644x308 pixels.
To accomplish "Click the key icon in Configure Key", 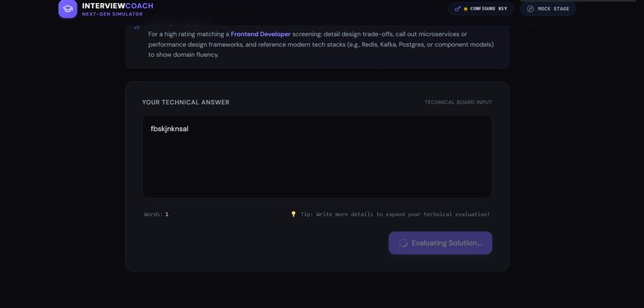I will [458, 9].
